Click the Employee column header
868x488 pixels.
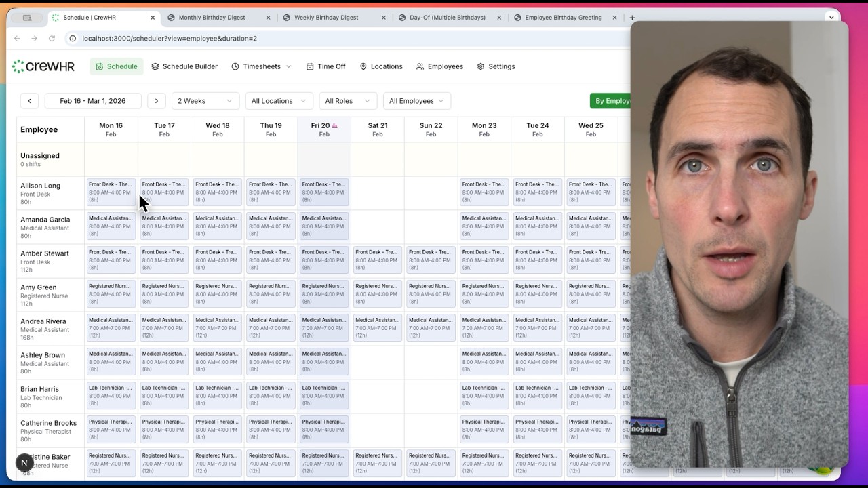[39, 129]
